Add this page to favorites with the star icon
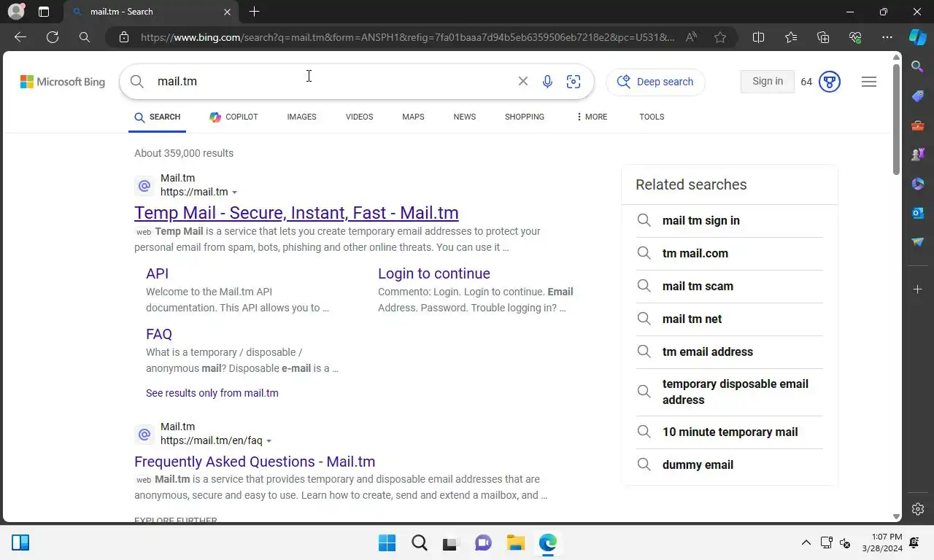934x560 pixels. (720, 37)
